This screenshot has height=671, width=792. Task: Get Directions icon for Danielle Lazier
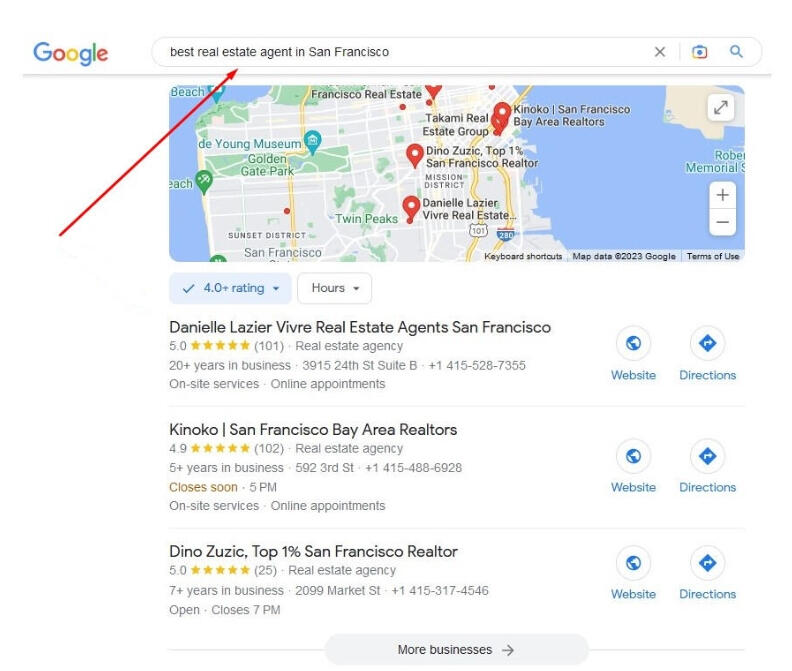707,343
